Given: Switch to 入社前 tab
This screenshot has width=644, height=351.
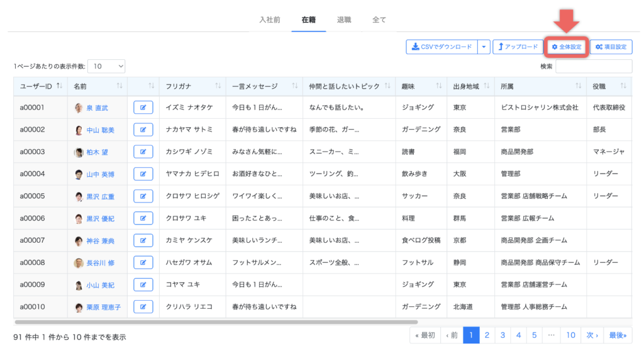Looking at the screenshot, I should point(269,19).
